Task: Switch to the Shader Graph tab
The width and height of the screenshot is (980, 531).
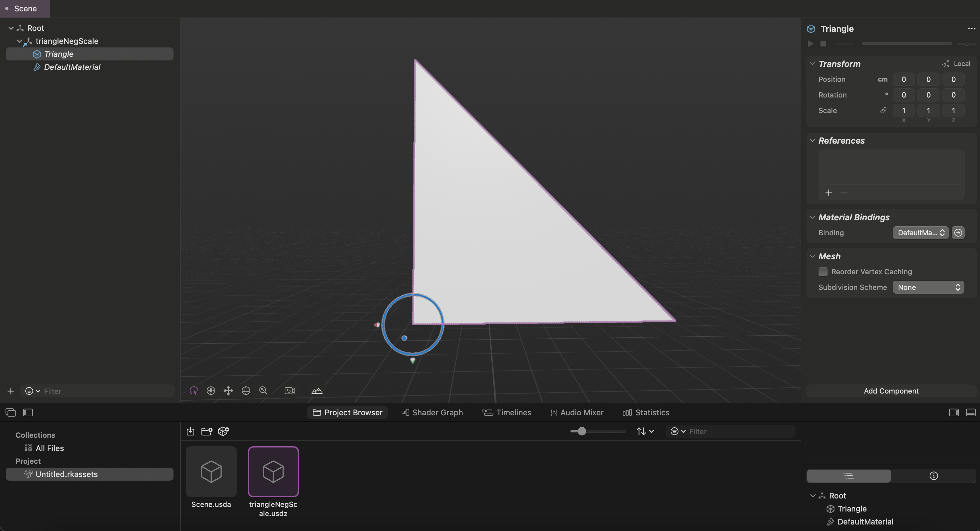Action: click(432, 412)
